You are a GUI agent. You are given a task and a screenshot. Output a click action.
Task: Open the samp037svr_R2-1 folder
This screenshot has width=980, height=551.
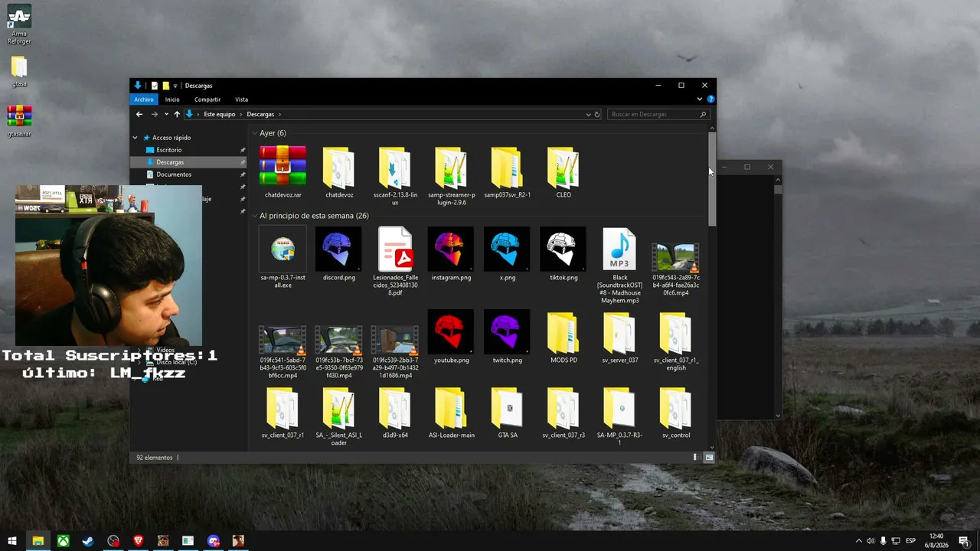(x=507, y=171)
